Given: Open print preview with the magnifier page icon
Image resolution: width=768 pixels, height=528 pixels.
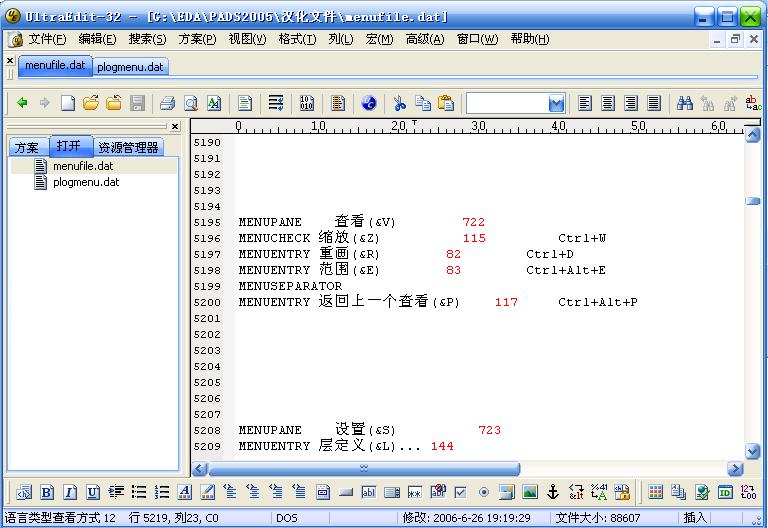Looking at the screenshot, I should point(191,103).
